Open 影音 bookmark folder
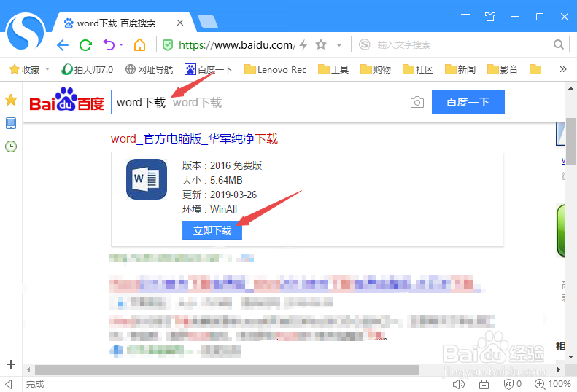The image size is (577, 392). pos(503,69)
